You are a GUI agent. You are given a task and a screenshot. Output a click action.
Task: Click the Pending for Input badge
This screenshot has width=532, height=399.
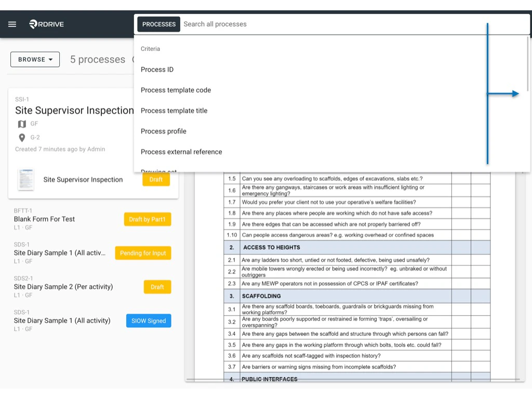pyautogui.click(x=143, y=253)
